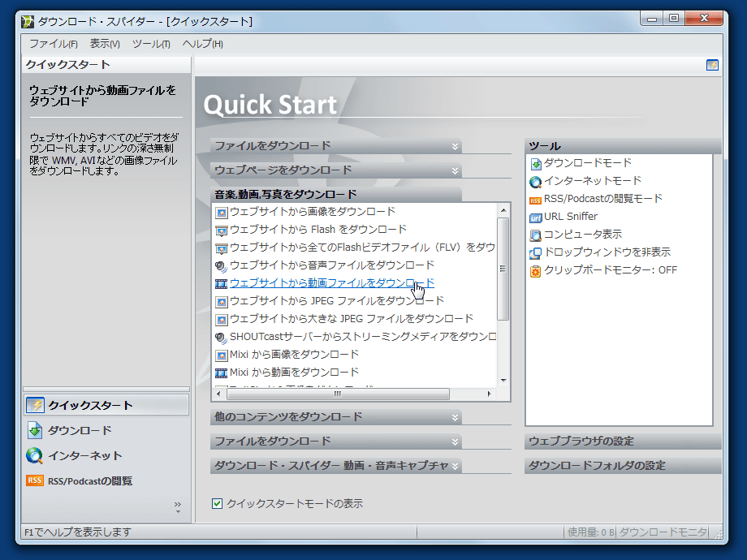The height and width of the screenshot is (560, 747).
Task: Open the 表示(V) menu
Action: coord(105,44)
